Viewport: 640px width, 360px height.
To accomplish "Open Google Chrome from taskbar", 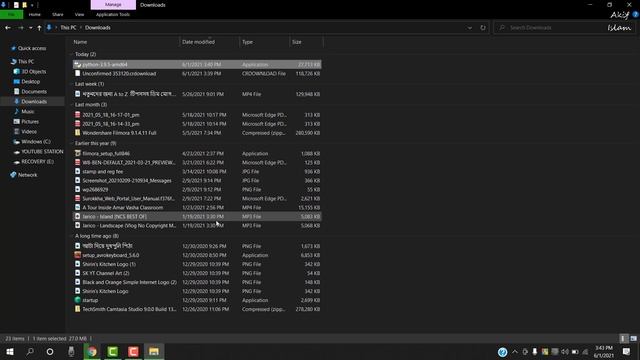I will [92, 351].
